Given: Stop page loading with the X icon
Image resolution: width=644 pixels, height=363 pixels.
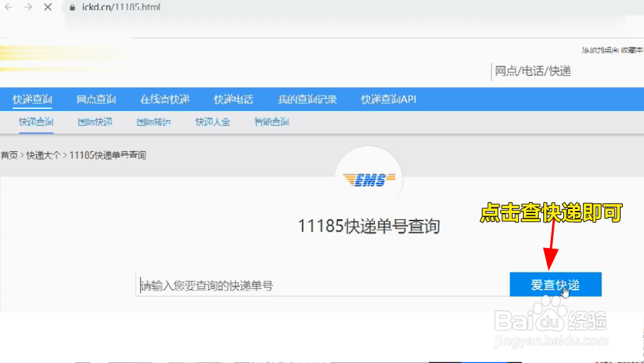Looking at the screenshot, I should pos(48,7).
